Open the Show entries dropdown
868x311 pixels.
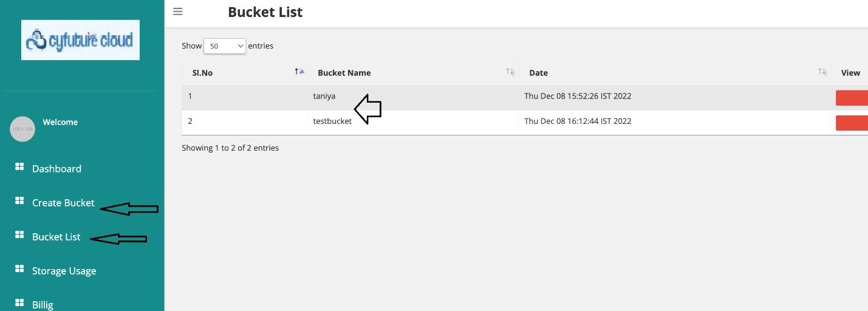click(x=224, y=46)
